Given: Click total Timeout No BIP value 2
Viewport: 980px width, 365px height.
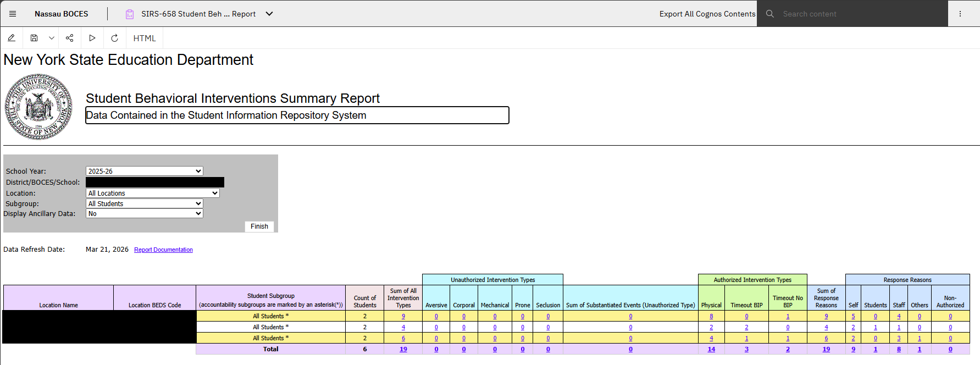Looking at the screenshot, I should click(x=788, y=349).
